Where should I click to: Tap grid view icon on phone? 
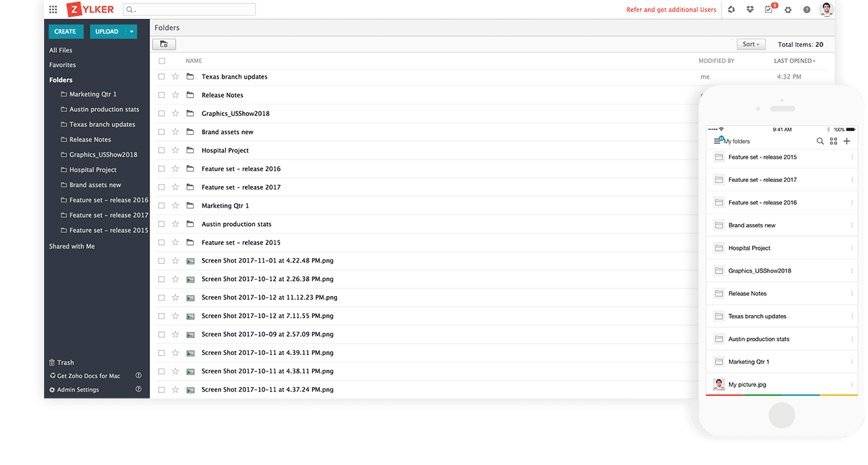tap(833, 141)
